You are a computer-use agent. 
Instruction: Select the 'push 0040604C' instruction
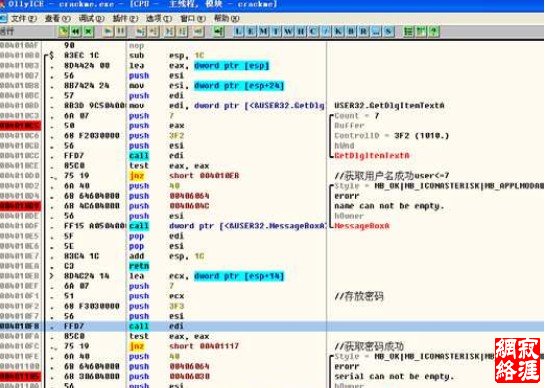[x=169, y=206]
